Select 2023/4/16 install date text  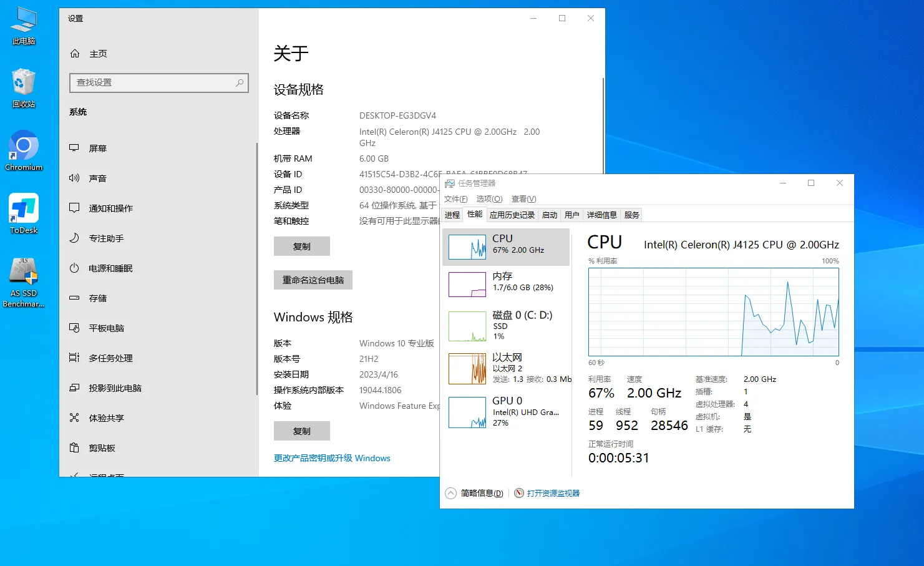(378, 374)
